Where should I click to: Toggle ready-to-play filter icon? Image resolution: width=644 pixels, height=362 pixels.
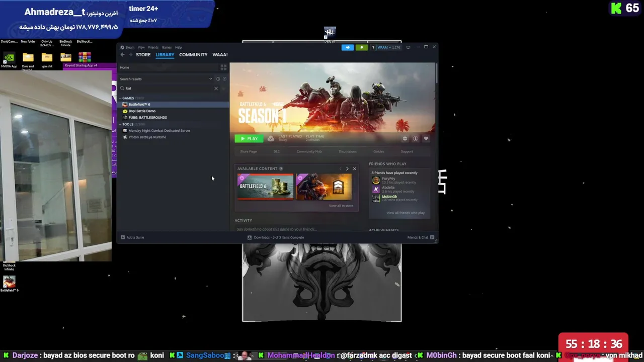[x=224, y=79]
